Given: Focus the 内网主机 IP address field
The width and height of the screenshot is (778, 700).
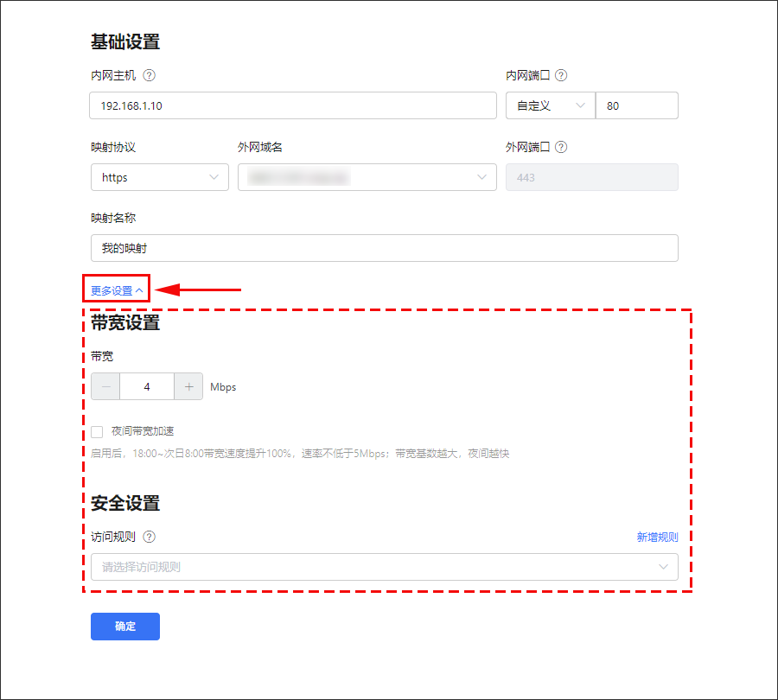Looking at the screenshot, I should [292, 105].
